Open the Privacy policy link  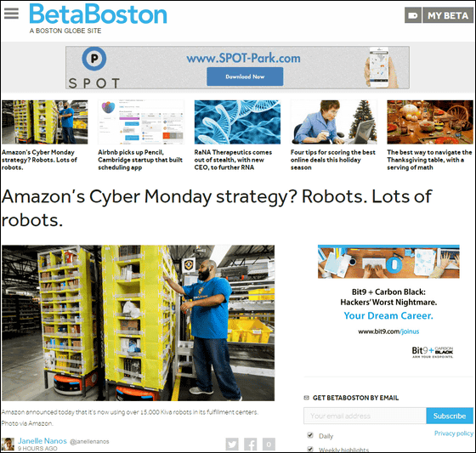tap(454, 433)
